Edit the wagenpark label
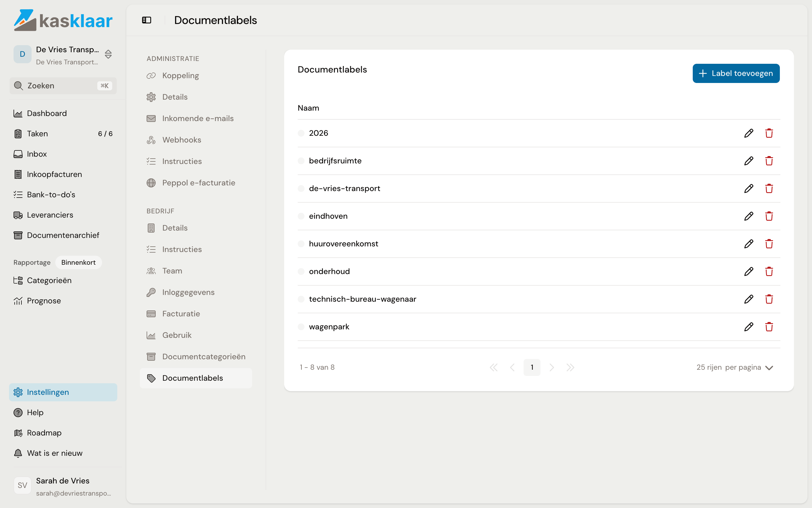Viewport: 812px width, 508px height. [749, 327]
